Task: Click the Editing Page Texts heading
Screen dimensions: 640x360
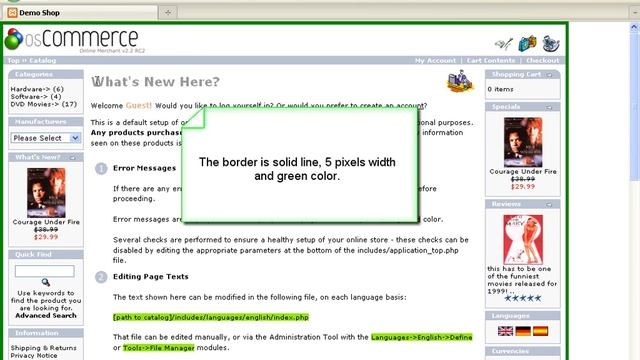Action: point(151,277)
